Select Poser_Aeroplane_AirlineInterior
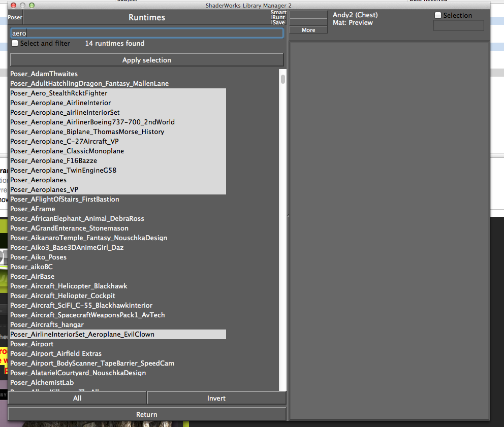The width and height of the screenshot is (504, 427). coord(118,103)
